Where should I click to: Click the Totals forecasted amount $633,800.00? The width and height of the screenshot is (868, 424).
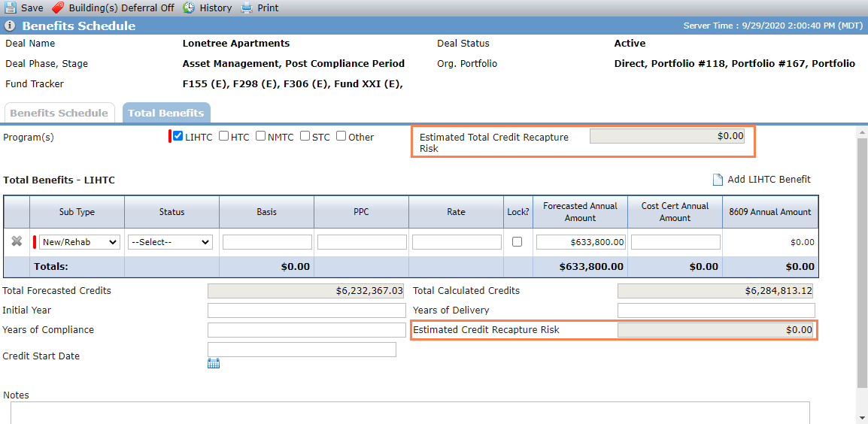[x=591, y=266]
